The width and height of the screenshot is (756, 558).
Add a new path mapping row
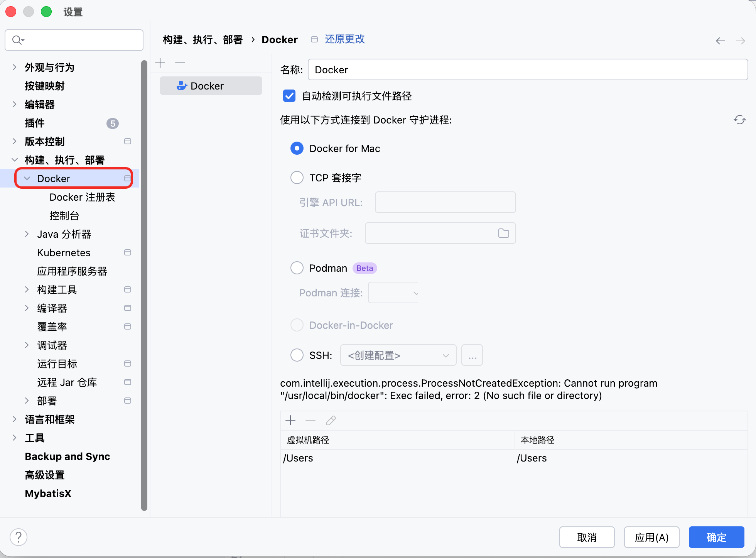point(290,420)
